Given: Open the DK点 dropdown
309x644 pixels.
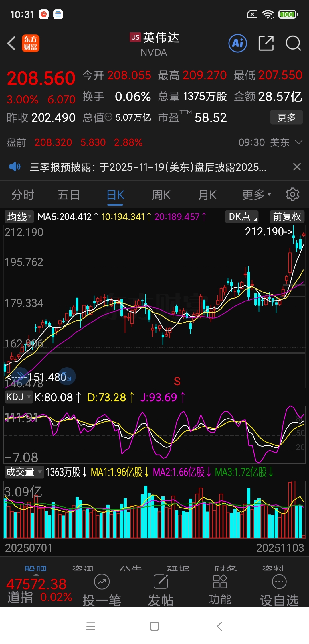Looking at the screenshot, I should click(242, 217).
